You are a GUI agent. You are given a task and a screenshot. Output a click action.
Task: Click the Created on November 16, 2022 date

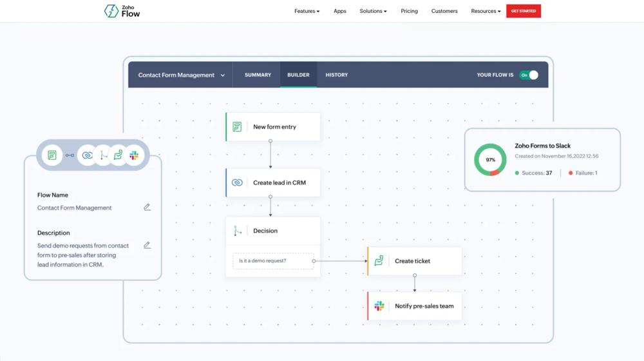pos(556,156)
